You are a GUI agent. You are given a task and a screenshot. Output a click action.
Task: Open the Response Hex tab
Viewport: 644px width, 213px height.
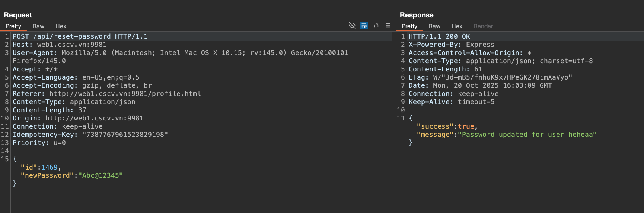click(457, 26)
